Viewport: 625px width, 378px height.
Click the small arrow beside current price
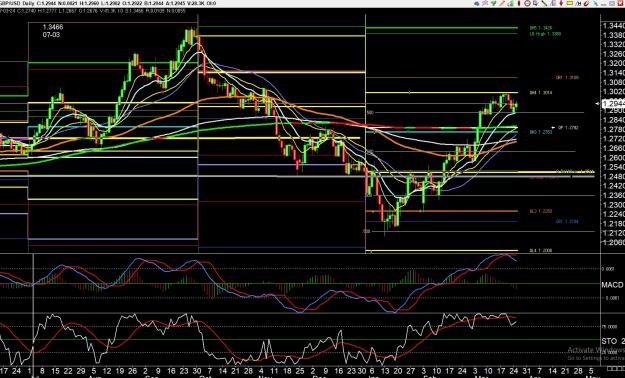pyautogui.click(x=597, y=104)
